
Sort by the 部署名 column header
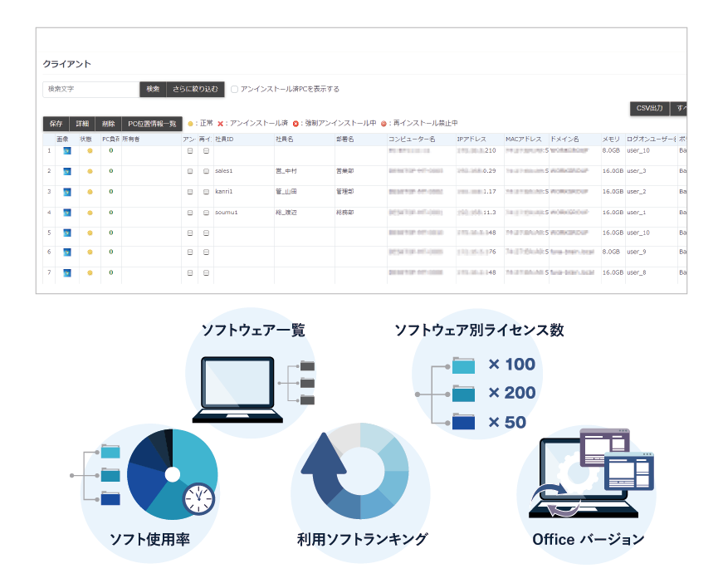360,140
